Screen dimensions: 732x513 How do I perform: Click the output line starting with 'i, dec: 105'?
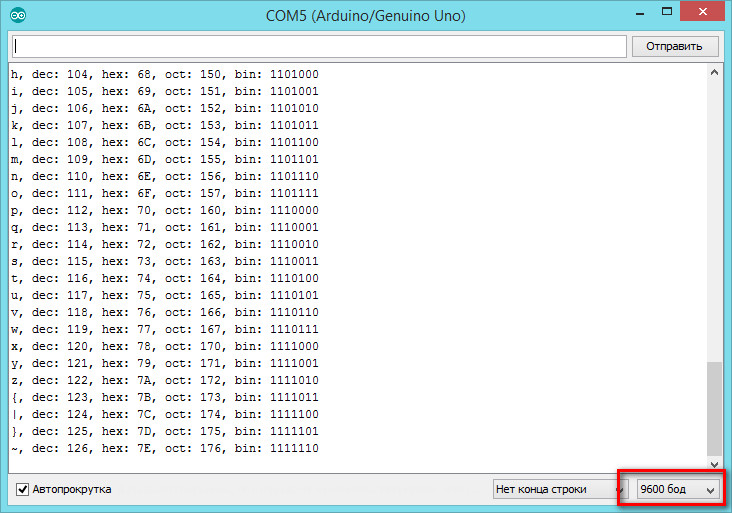coord(165,91)
